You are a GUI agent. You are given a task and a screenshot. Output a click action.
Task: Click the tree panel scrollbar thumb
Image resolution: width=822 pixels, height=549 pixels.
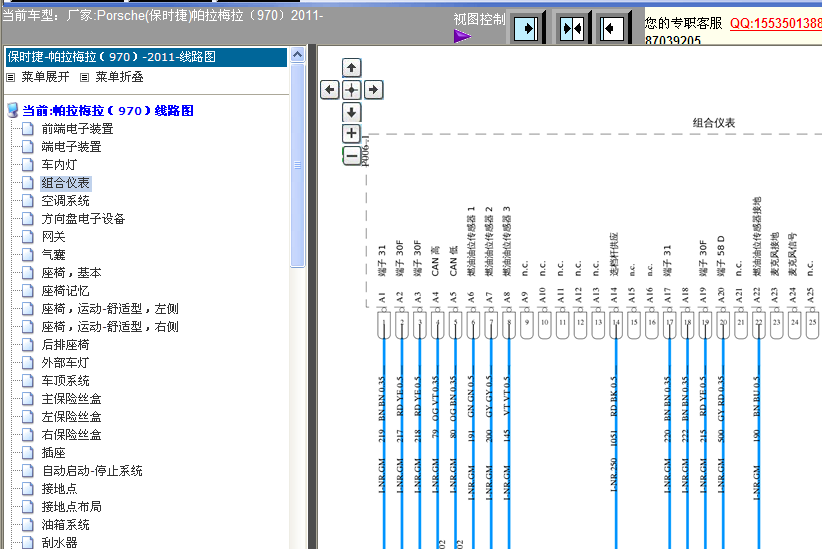(297, 165)
